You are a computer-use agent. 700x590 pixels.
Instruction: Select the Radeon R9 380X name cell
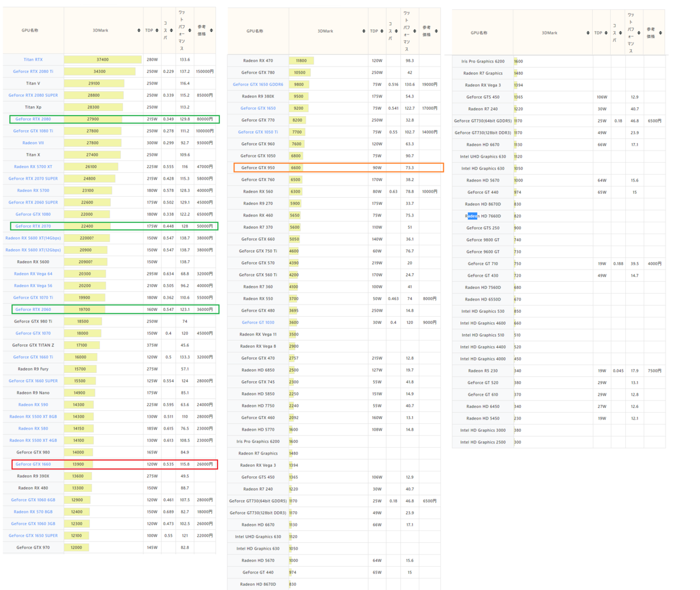click(258, 96)
